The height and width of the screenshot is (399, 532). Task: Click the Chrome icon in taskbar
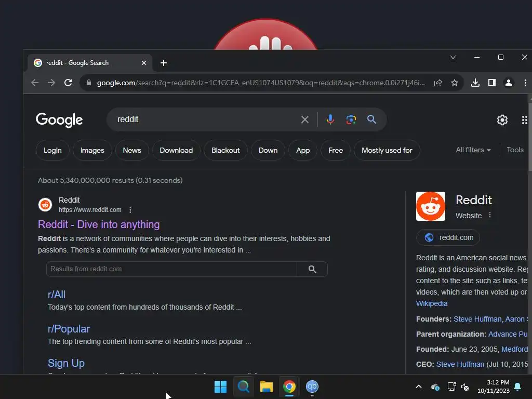point(289,387)
